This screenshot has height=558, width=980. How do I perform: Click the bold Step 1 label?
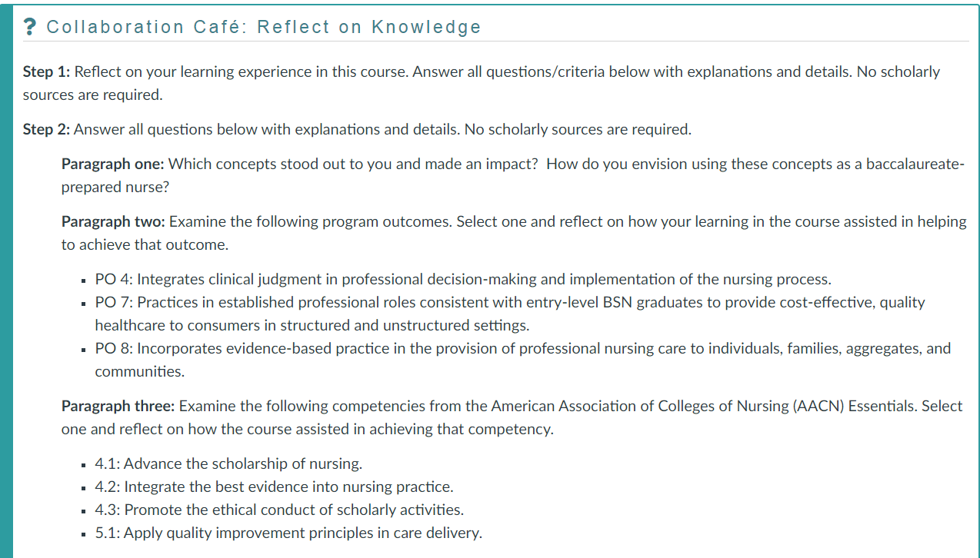[46, 71]
